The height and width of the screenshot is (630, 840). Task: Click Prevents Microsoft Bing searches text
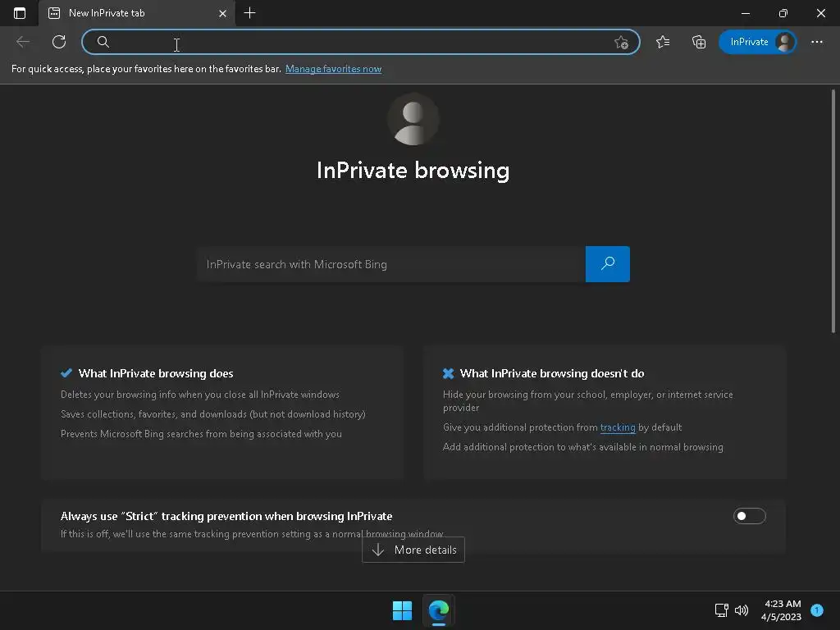click(x=201, y=434)
